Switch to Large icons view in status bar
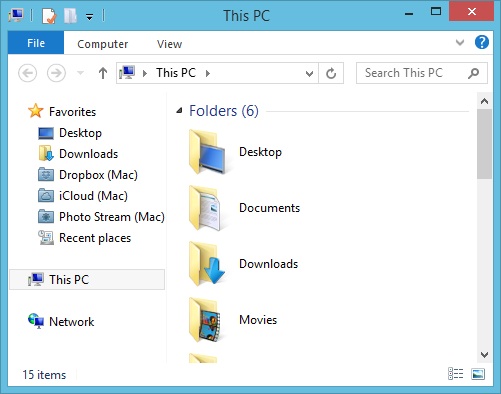The height and width of the screenshot is (394, 501). [x=478, y=374]
